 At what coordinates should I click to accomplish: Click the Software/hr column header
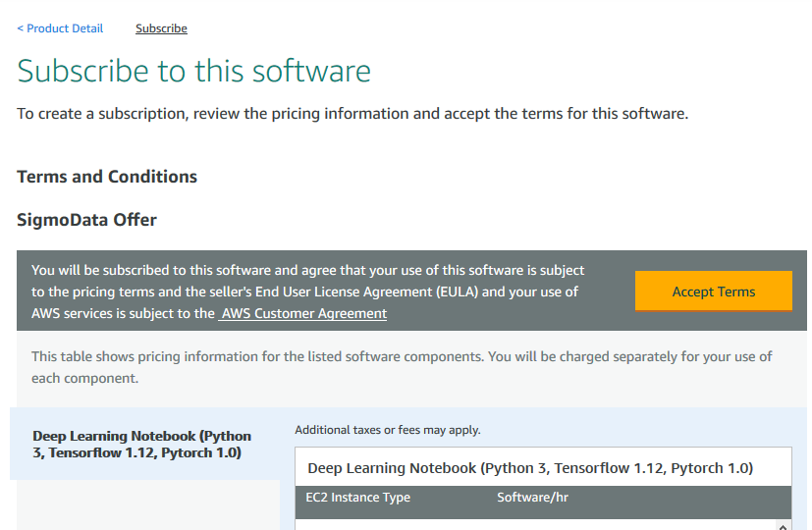point(532,498)
